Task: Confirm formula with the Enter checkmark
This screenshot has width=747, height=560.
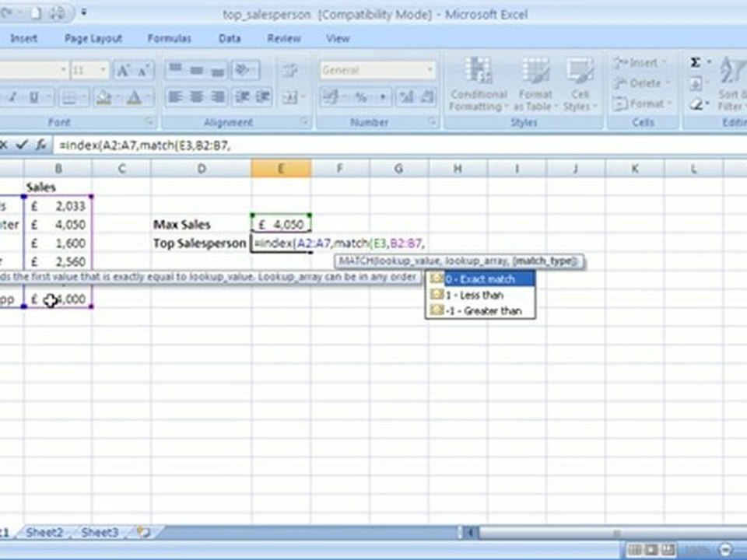Action: coord(22,145)
